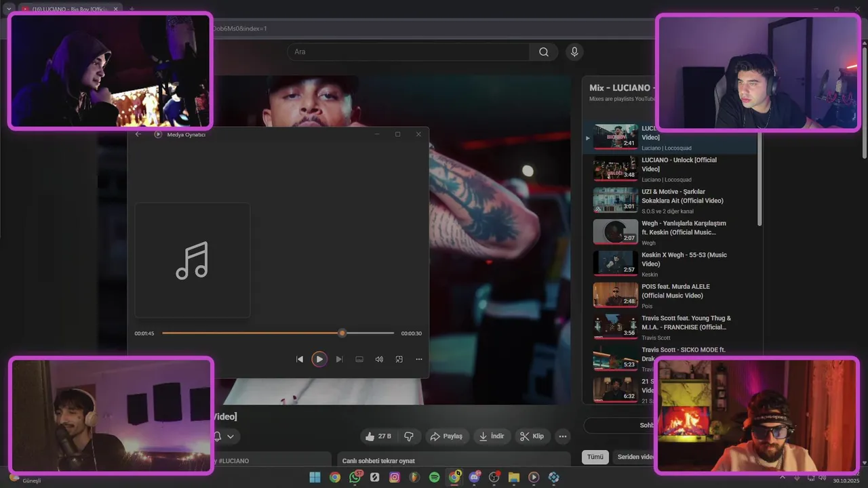Screen dimensions: 868x488
Task: Open YouTube video more actions menu
Action: pos(563,436)
